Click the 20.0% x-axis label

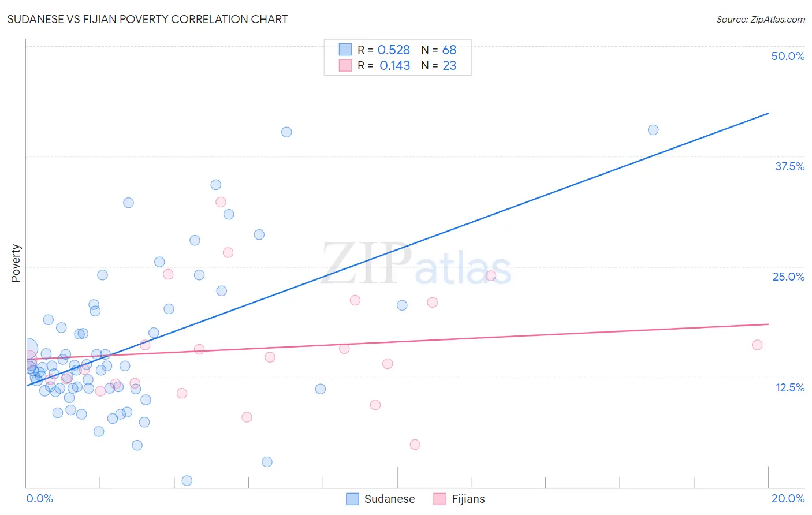click(788, 498)
